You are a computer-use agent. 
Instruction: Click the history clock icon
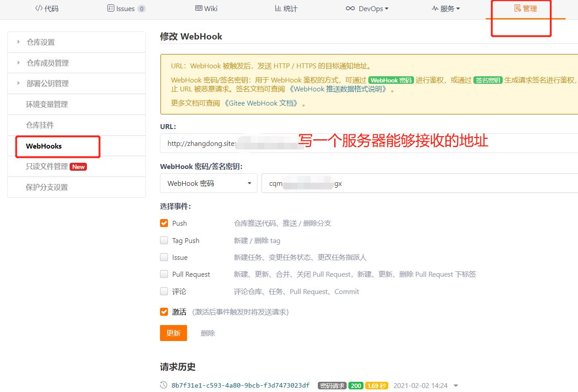[164, 385]
